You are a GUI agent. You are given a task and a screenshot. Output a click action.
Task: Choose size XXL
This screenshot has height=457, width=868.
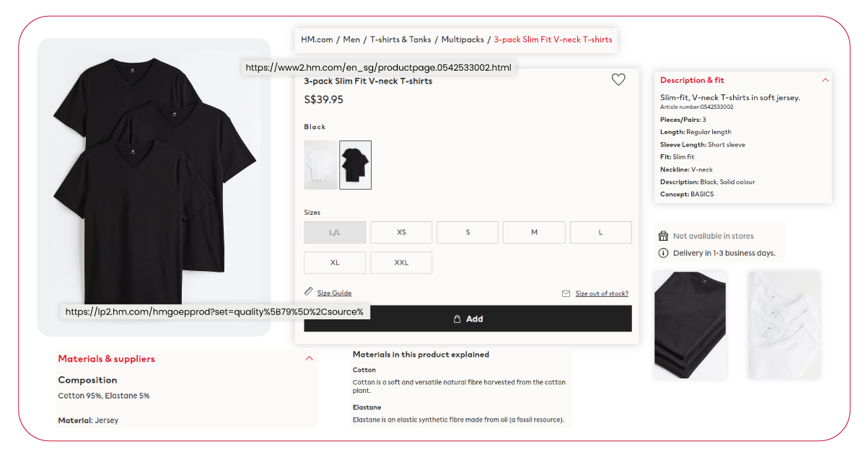pos(401,262)
